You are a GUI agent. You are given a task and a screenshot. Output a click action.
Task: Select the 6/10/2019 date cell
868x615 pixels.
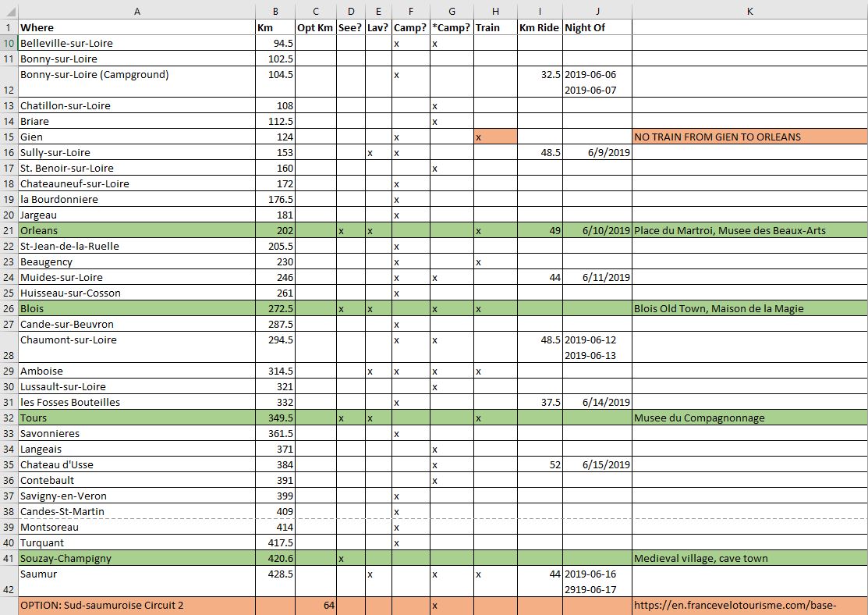(x=597, y=230)
